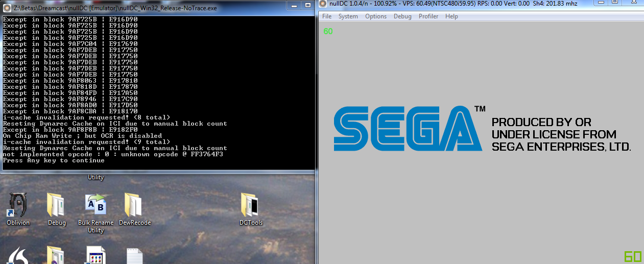Open the Profiler menu in nullDC
This screenshot has width=644, height=264.
pyautogui.click(x=428, y=16)
